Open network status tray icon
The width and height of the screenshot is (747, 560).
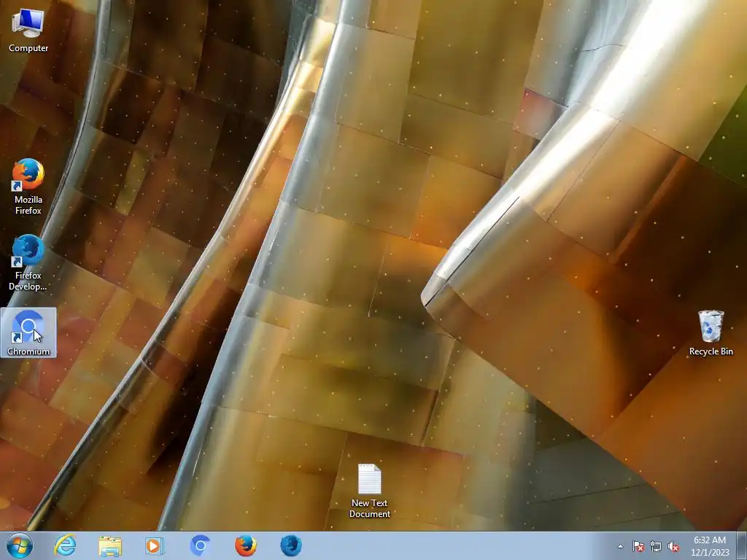pyautogui.click(x=656, y=546)
